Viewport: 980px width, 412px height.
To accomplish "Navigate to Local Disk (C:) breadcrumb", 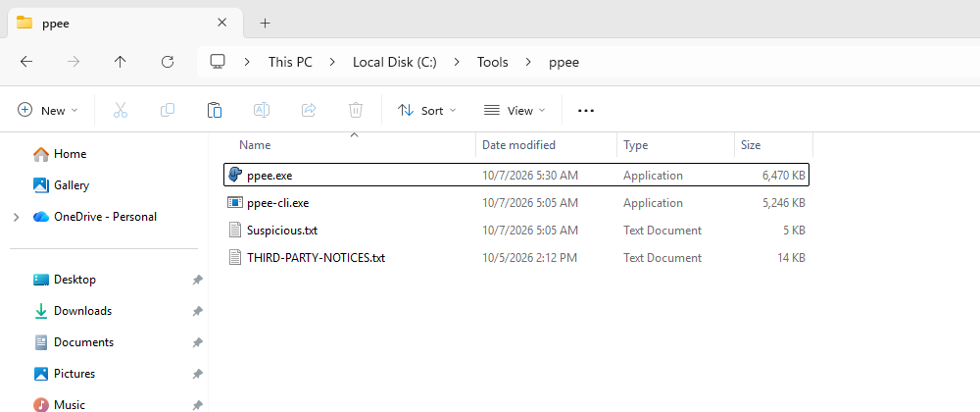I will coord(394,62).
